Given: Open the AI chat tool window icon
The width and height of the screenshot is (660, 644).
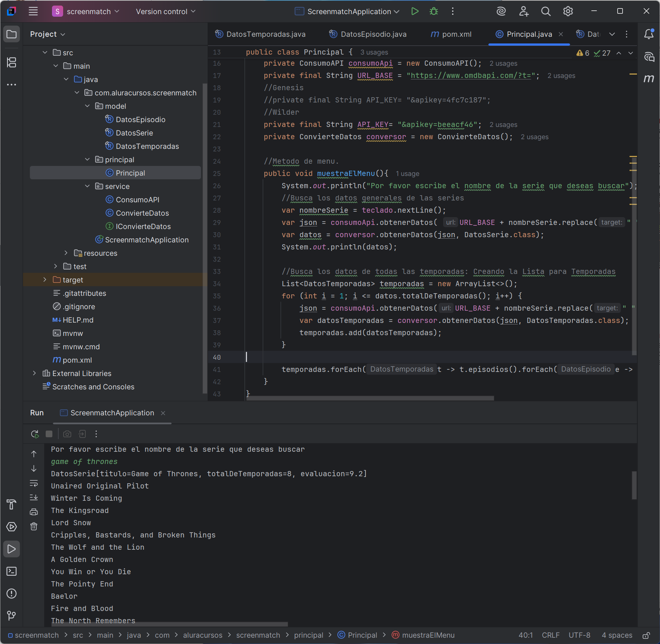Looking at the screenshot, I should pyautogui.click(x=649, y=57).
